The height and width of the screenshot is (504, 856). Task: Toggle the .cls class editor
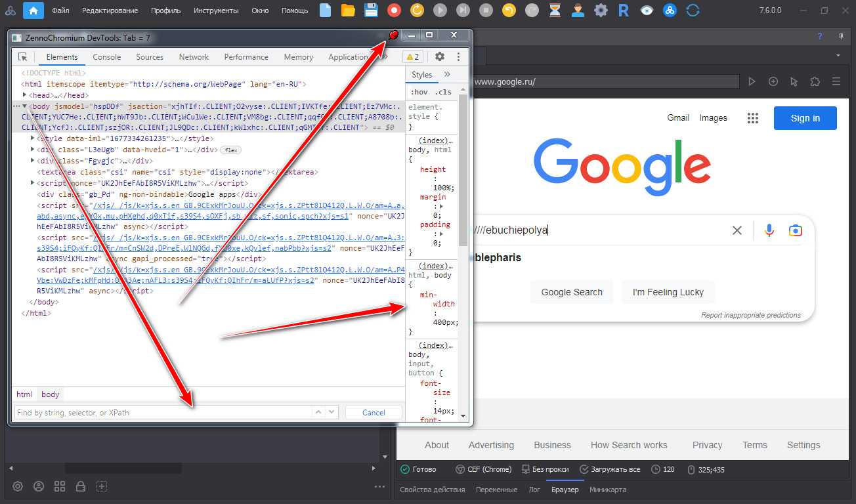point(444,93)
